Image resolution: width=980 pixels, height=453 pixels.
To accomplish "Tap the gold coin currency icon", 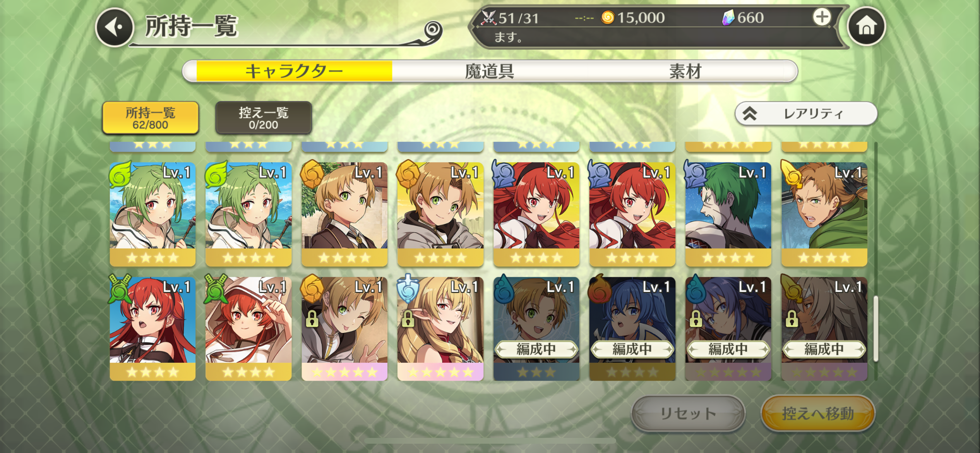I will click(607, 17).
